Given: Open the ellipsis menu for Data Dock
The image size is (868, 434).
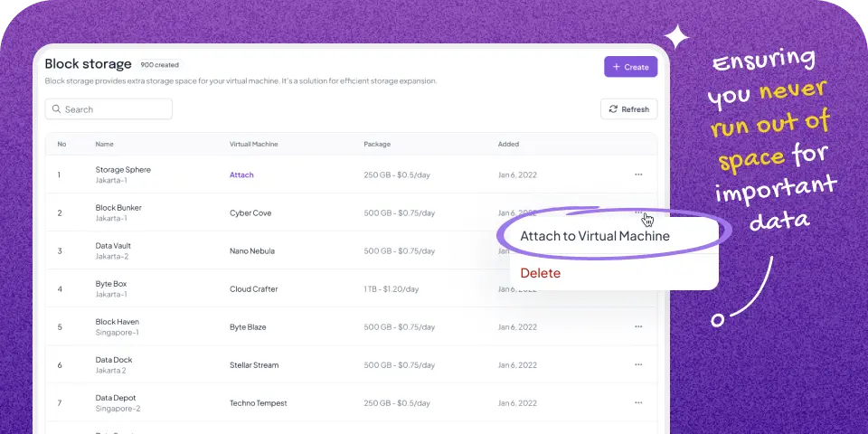Looking at the screenshot, I should 638,364.
